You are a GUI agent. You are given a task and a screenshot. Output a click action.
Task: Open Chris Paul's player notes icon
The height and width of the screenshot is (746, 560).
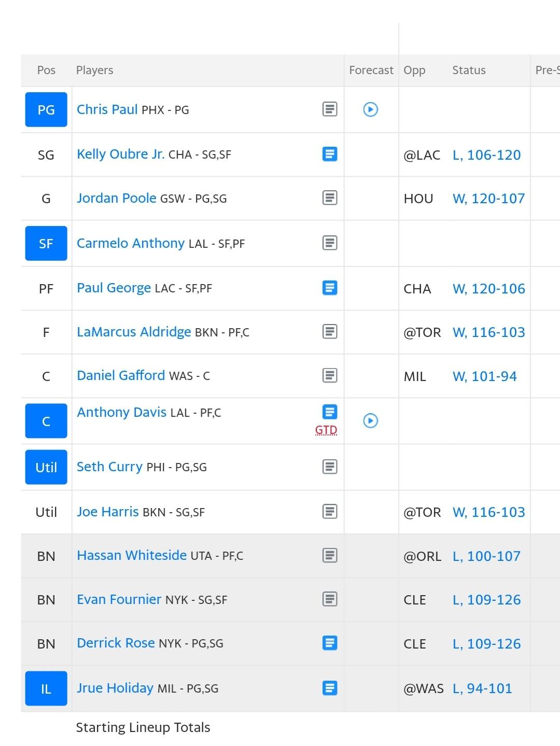tap(330, 109)
